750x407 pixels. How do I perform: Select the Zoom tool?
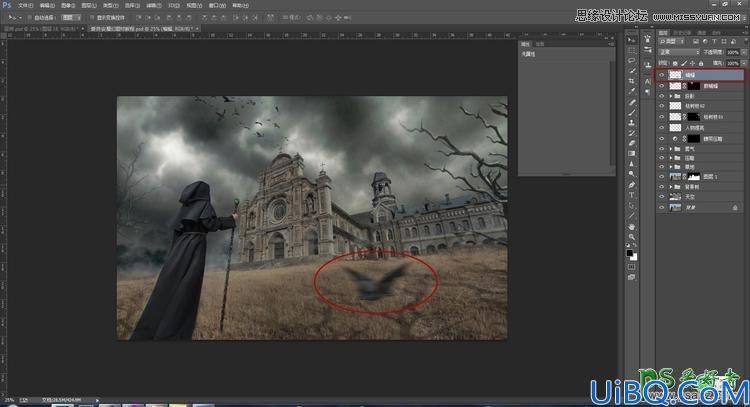tap(631, 237)
